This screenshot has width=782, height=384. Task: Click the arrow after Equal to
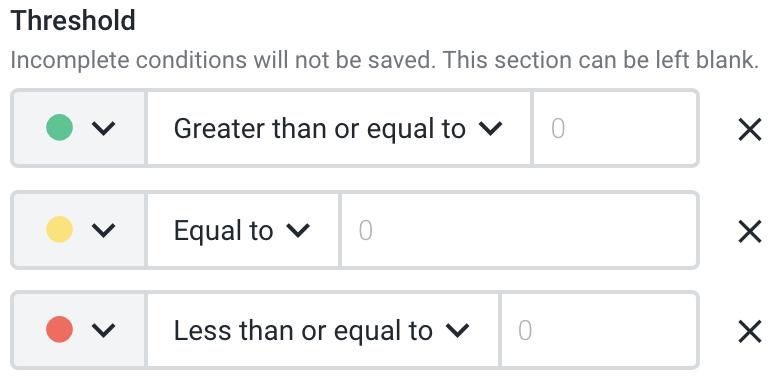[298, 230]
